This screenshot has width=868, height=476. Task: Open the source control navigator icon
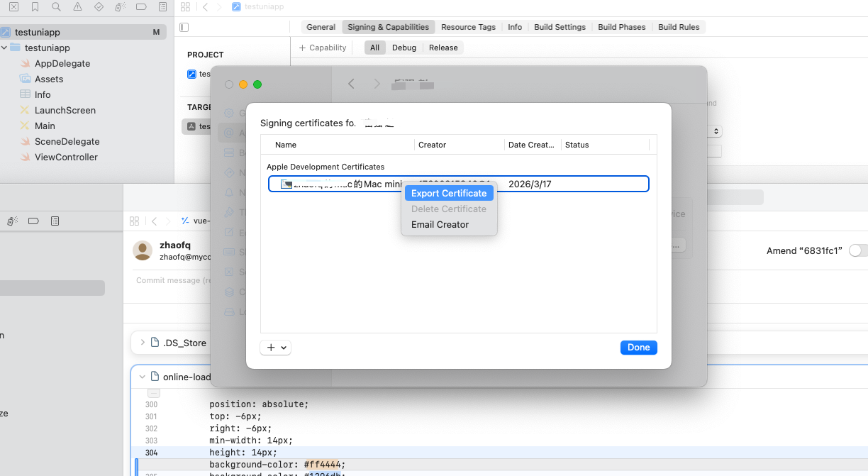click(x=13, y=6)
